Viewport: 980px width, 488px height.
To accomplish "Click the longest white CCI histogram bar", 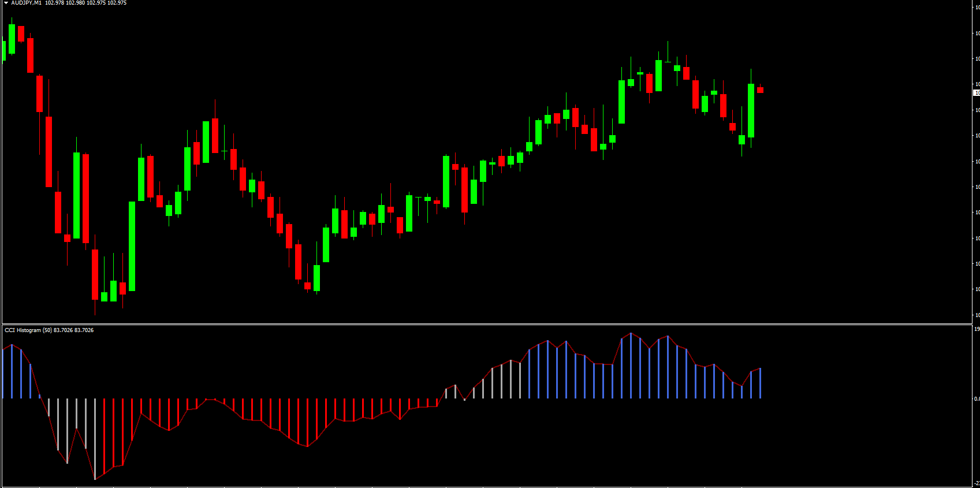I will 95,439.
